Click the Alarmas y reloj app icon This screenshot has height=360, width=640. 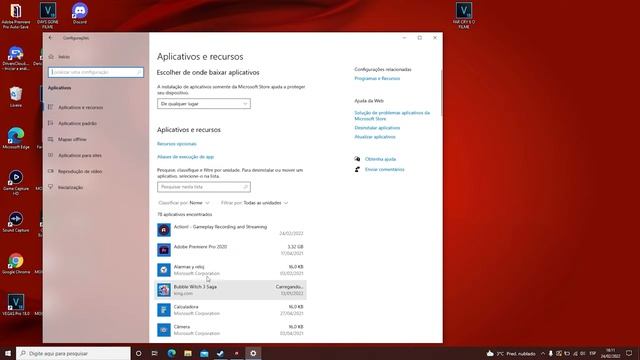coord(164,270)
